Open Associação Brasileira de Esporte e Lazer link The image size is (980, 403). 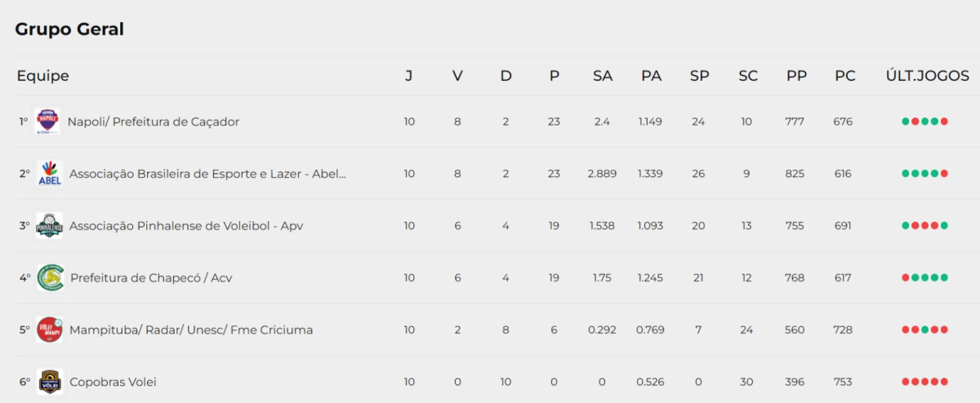point(207,174)
